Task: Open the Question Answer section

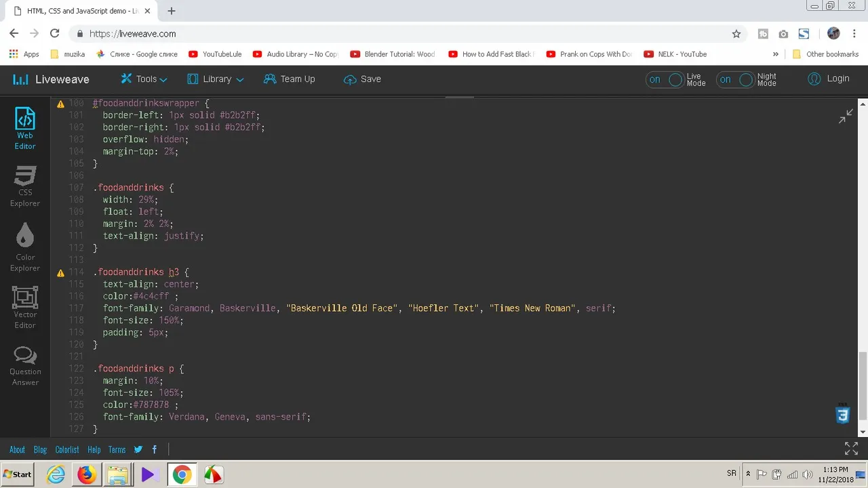Action: point(25,365)
